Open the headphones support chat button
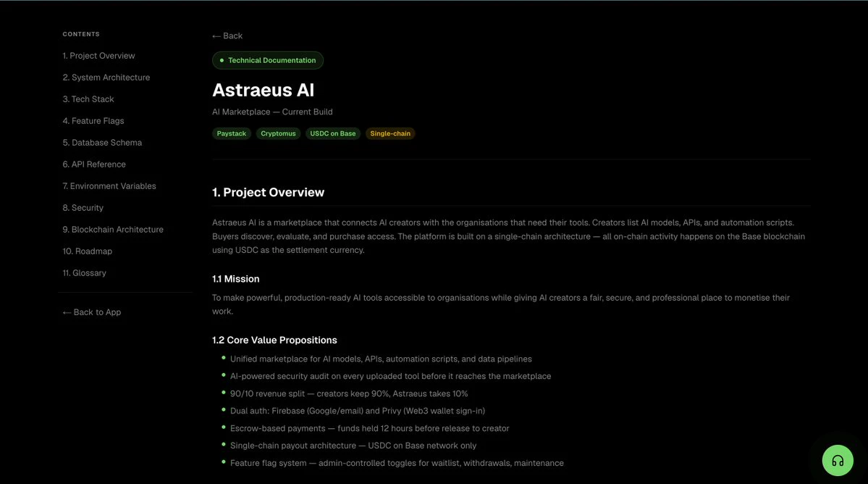This screenshot has height=484, width=868. pos(838,460)
